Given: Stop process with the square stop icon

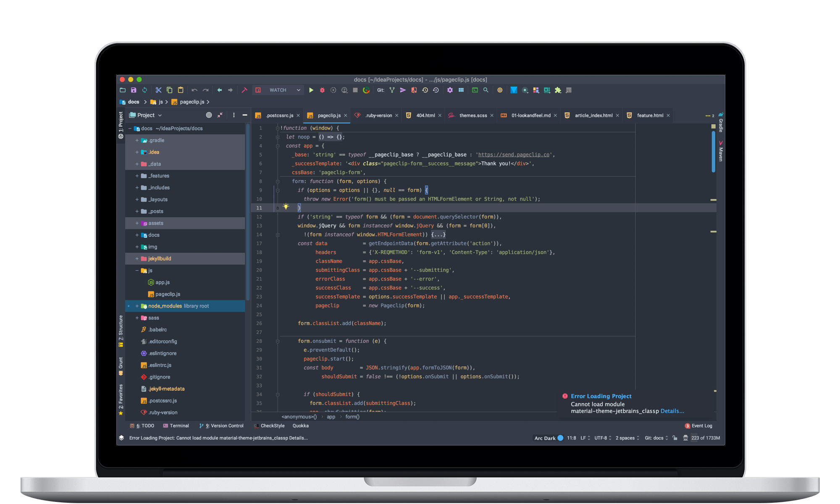Looking at the screenshot, I should (x=355, y=90).
